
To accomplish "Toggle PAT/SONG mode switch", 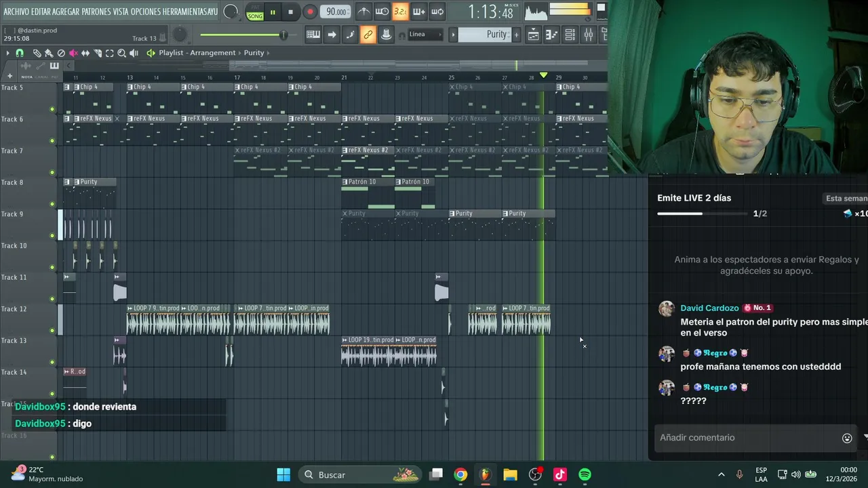I will click(255, 12).
